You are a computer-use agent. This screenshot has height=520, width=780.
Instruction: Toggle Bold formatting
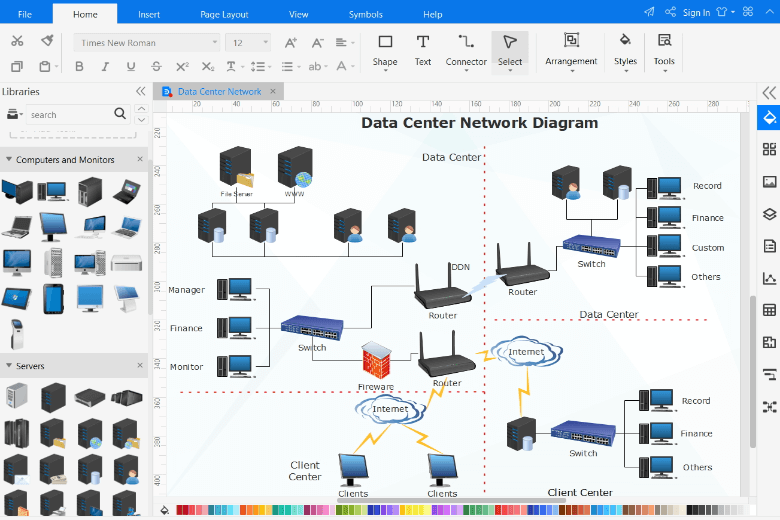coord(79,66)
